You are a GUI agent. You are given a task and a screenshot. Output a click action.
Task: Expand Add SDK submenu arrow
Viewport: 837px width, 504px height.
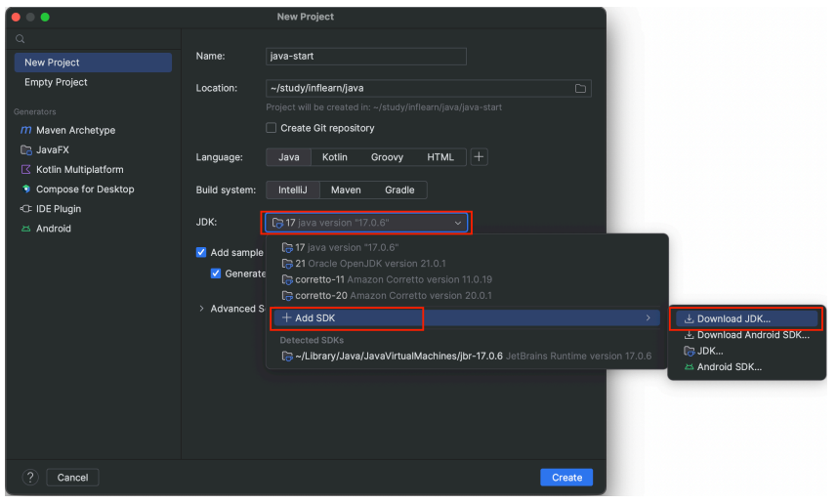pos(649,317)
